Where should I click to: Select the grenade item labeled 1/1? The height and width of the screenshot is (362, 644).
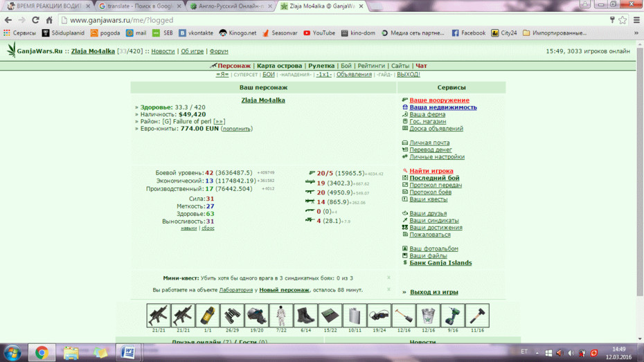coord(208,315)
